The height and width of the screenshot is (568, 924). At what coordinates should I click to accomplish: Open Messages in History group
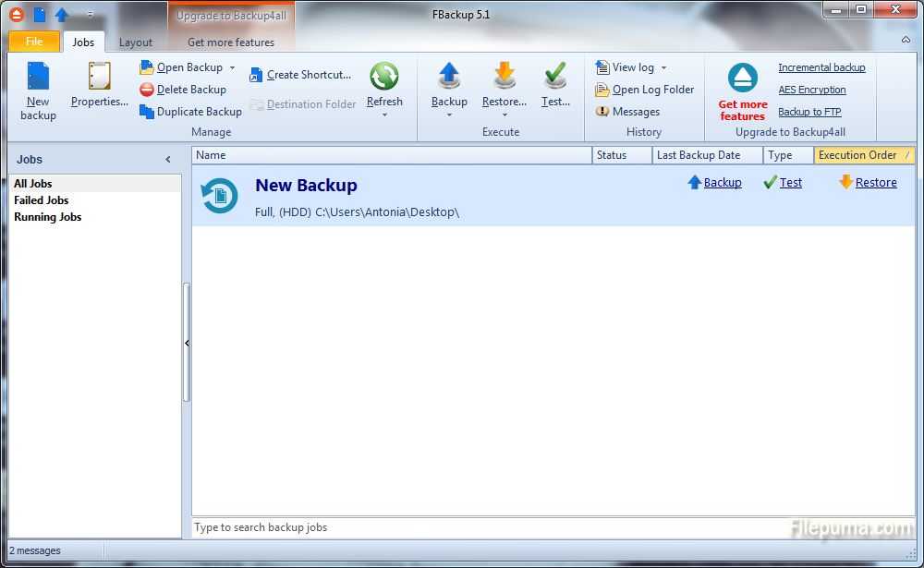[627, 112]
